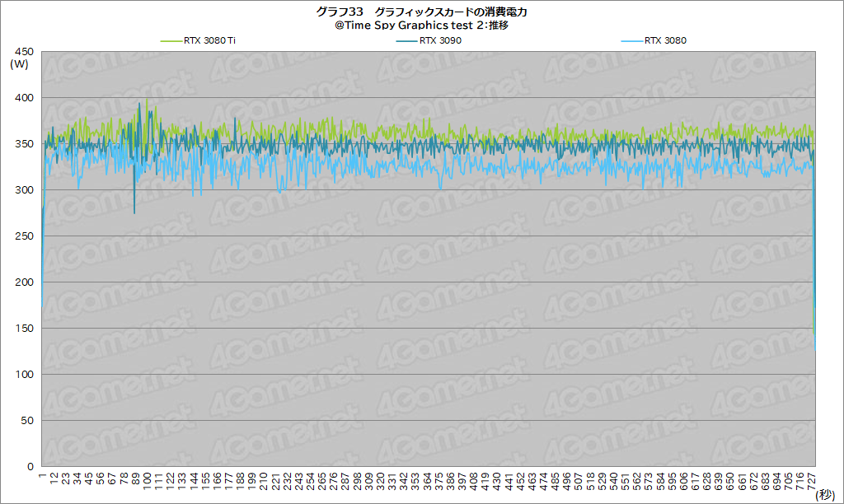Click the (W) unit label
Image resolution: width=844 pixels, height=504 pixels.
click(x=20, y=64)
